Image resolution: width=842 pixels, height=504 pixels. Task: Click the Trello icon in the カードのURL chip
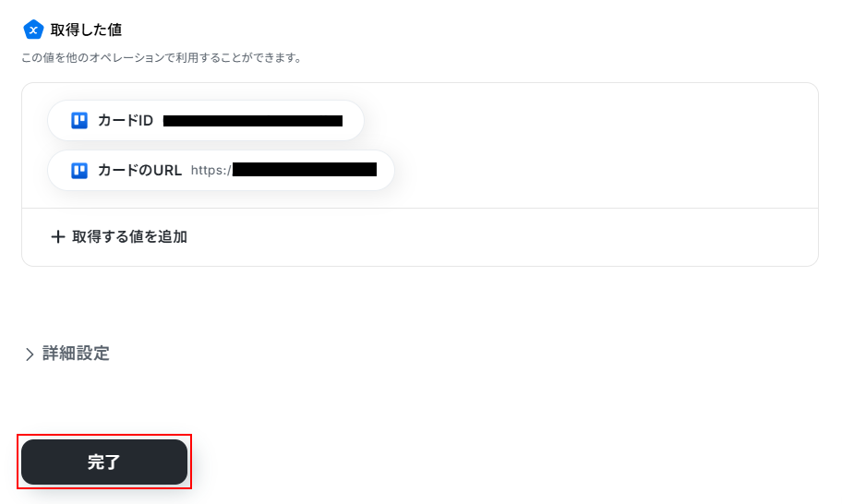pos(79,171)
